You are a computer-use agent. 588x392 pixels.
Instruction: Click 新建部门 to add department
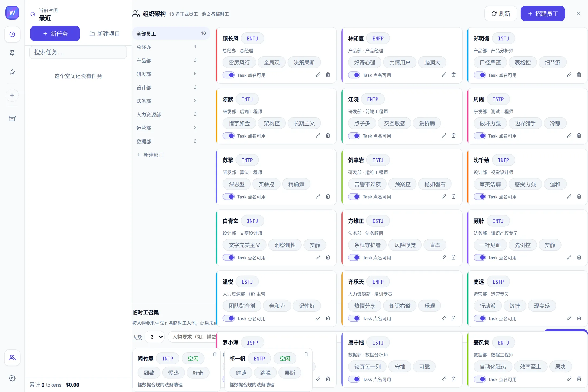click(x=150, y=155)
